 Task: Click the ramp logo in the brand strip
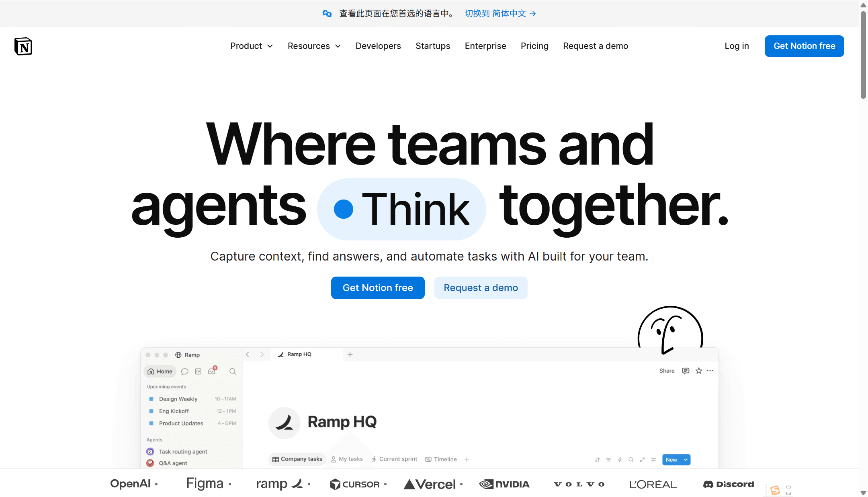coord(280,484)
